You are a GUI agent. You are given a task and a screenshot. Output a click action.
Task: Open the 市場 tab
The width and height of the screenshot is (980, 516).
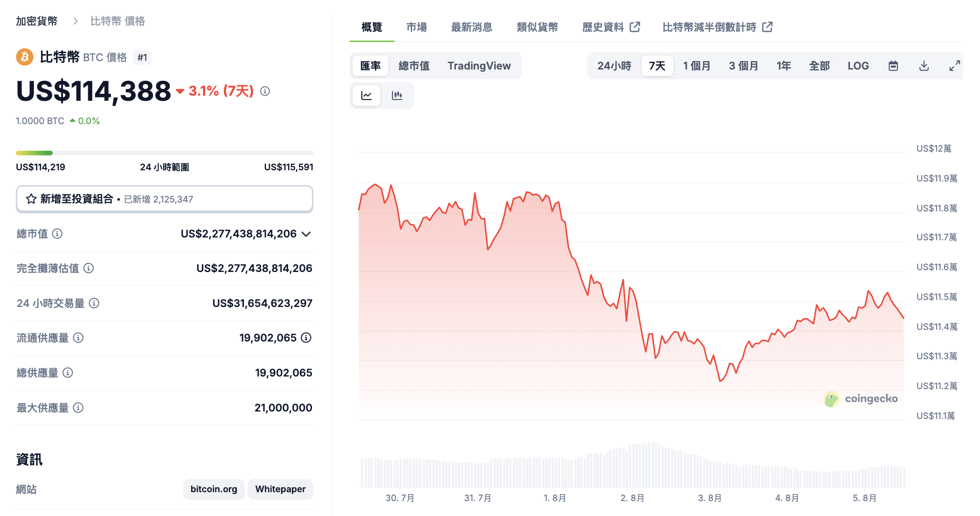click(x=417, y=27)
